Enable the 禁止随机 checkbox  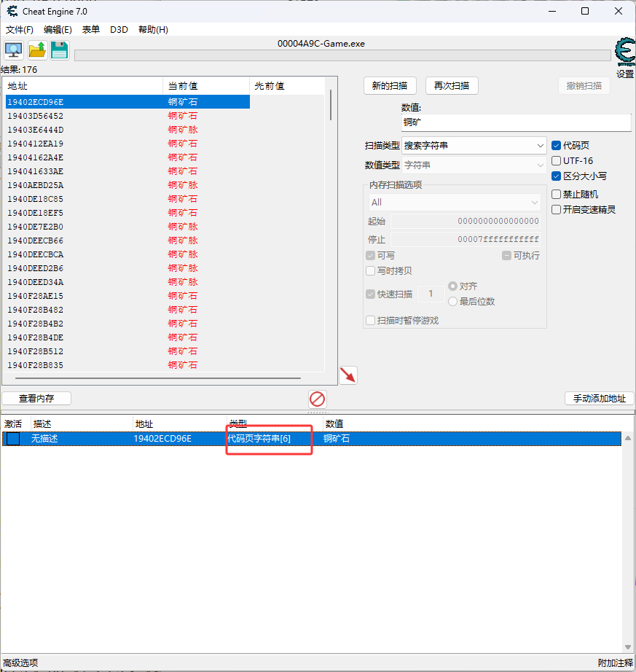[x=557, y=194]
